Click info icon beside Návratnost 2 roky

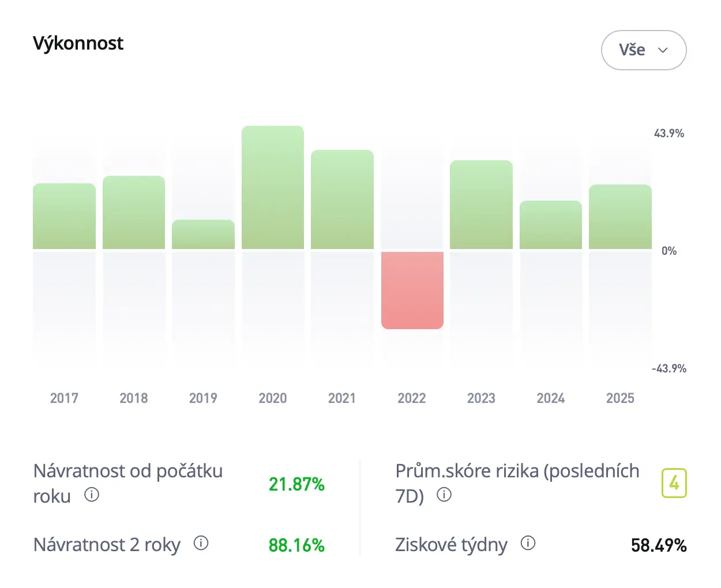(x=201, y=543)
